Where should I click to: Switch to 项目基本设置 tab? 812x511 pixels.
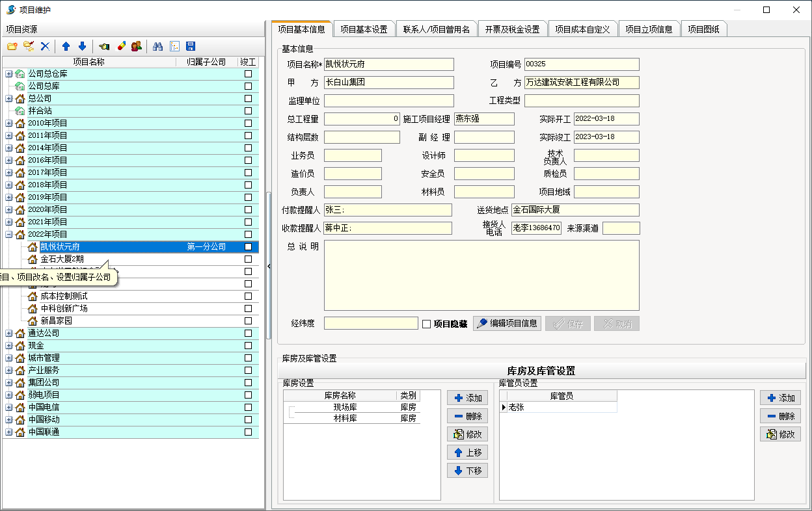click(364, 29)
